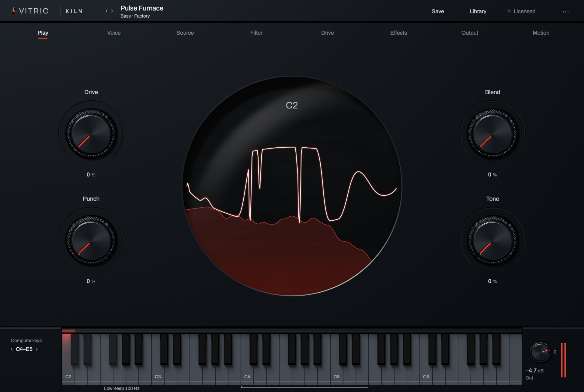
Task: Click the Drive knob
Action: [91, 134]
